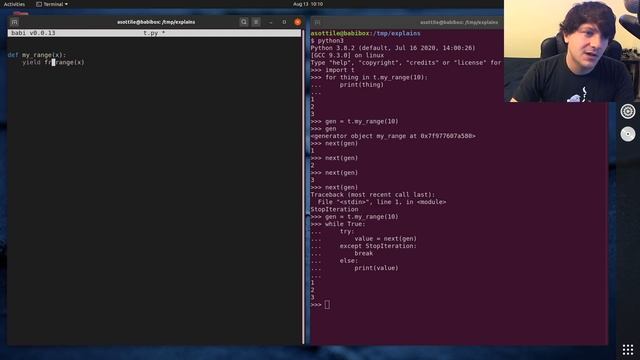Open the Terminal app menu in top bar

(52, 4)
